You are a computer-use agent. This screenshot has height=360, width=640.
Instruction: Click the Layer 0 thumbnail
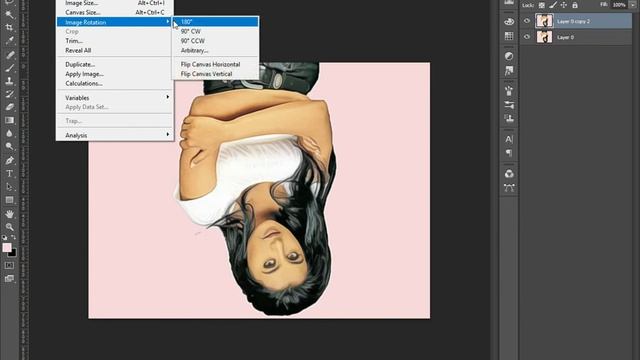(544, 37)
